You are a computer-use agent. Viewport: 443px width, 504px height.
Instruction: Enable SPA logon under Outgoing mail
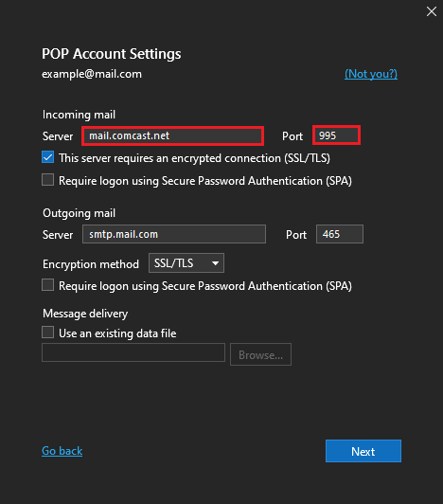(48, 285)
